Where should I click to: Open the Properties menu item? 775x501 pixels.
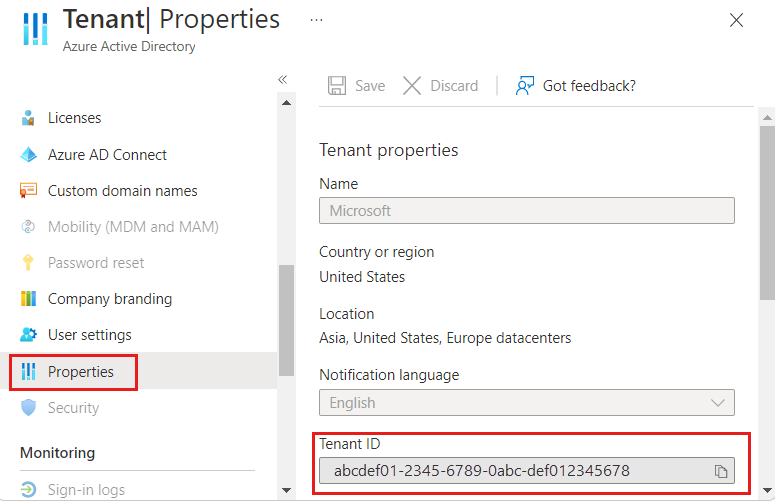tap(80, 372)
